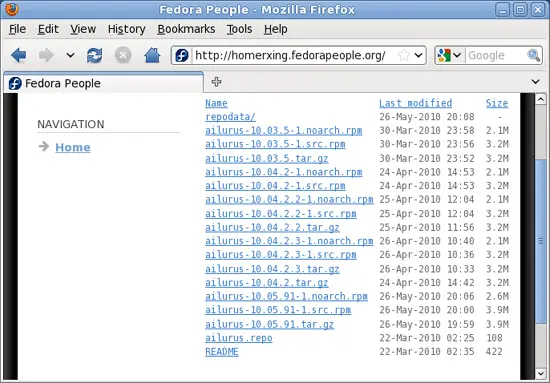
Task: Open the repodata/ directory link
Action: click(230, 117)
